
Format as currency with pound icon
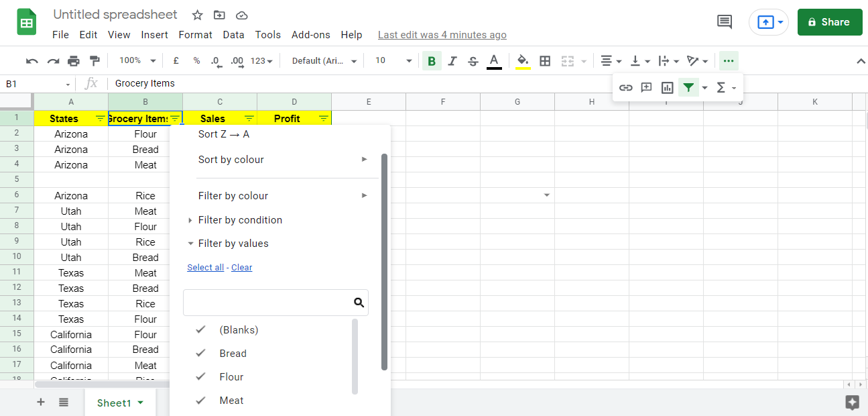tap(176, 60)
